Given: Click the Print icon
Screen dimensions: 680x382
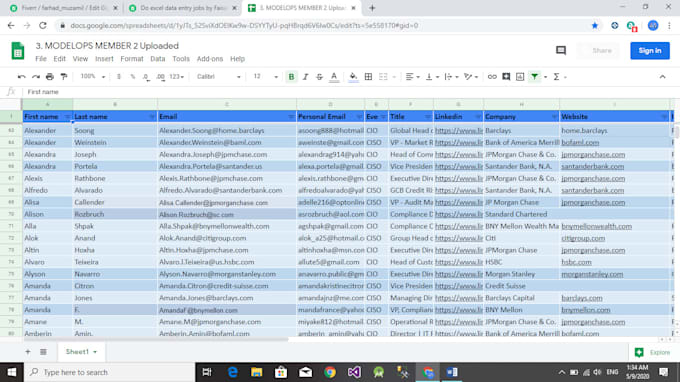Looking at the screenshot, I should point(50,77).
